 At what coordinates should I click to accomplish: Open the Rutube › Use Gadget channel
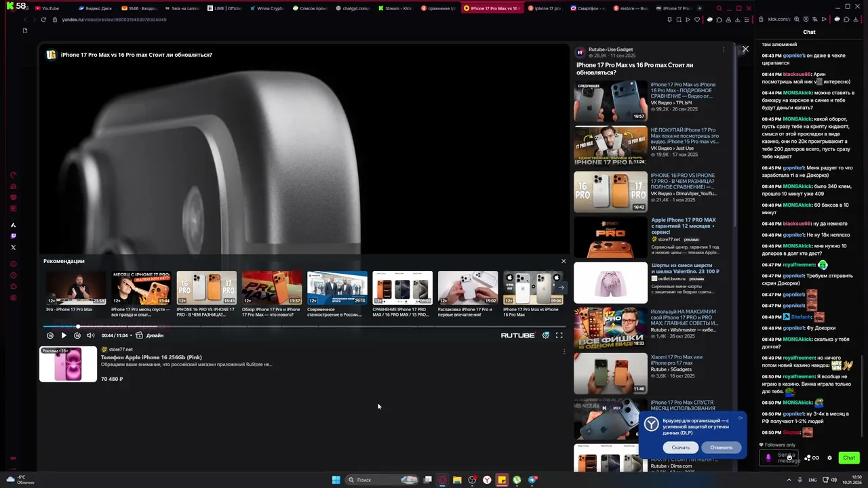point(610,49)
